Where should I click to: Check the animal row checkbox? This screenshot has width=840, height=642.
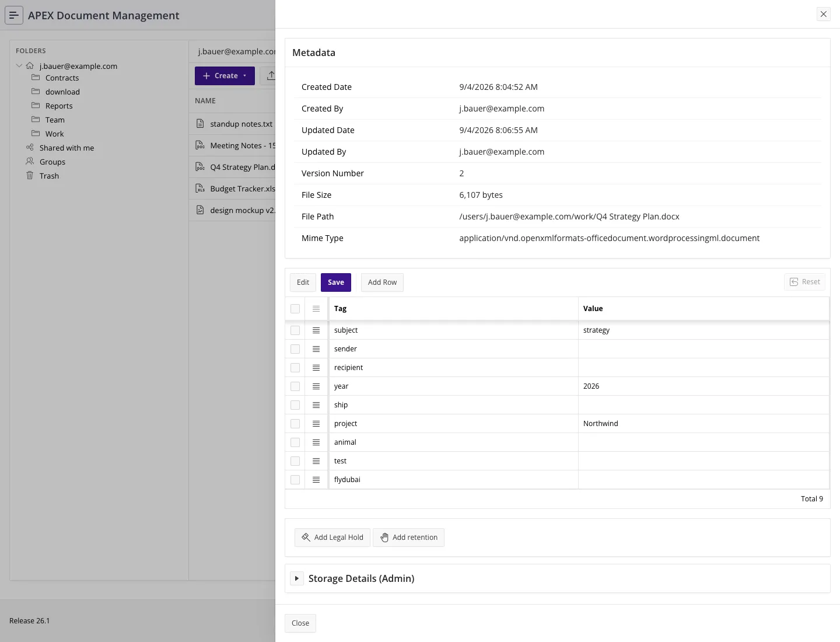295,442
